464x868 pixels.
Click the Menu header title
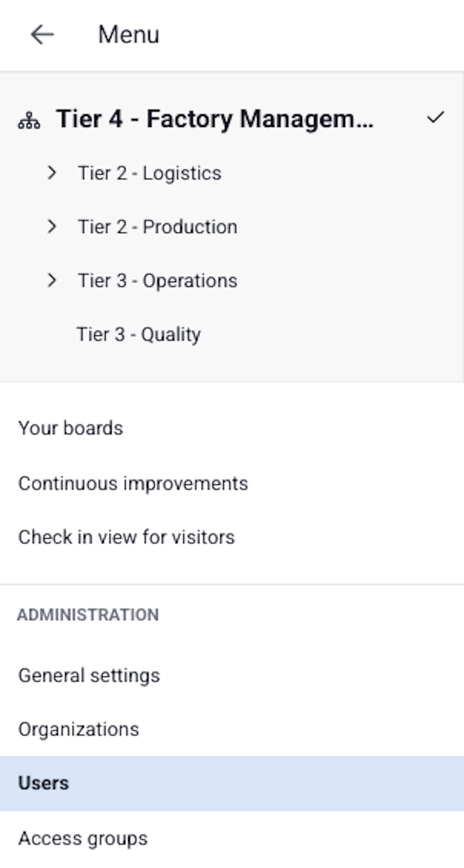pyautogui.click(x=128, y=34)
